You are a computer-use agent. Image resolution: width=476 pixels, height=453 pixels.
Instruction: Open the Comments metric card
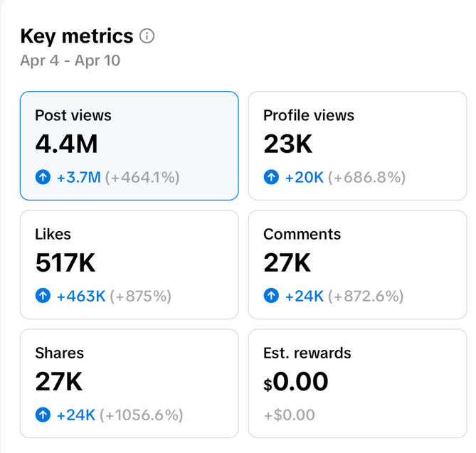[357, 265]
